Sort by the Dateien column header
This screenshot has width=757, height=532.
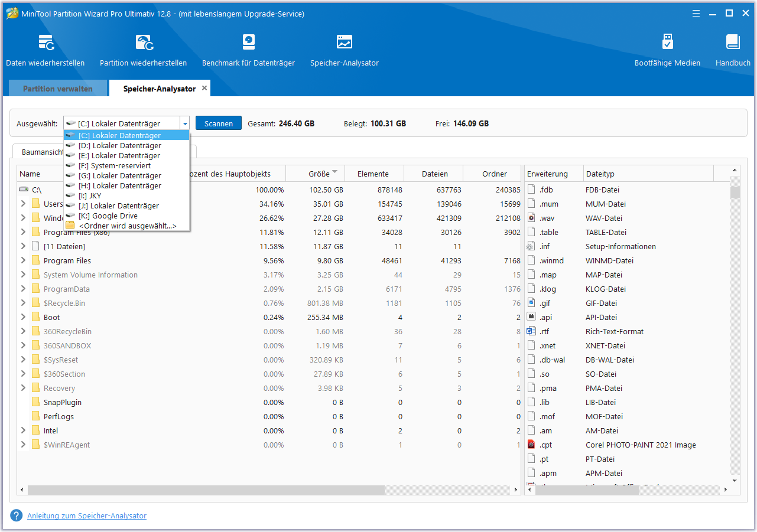point(434,174)
